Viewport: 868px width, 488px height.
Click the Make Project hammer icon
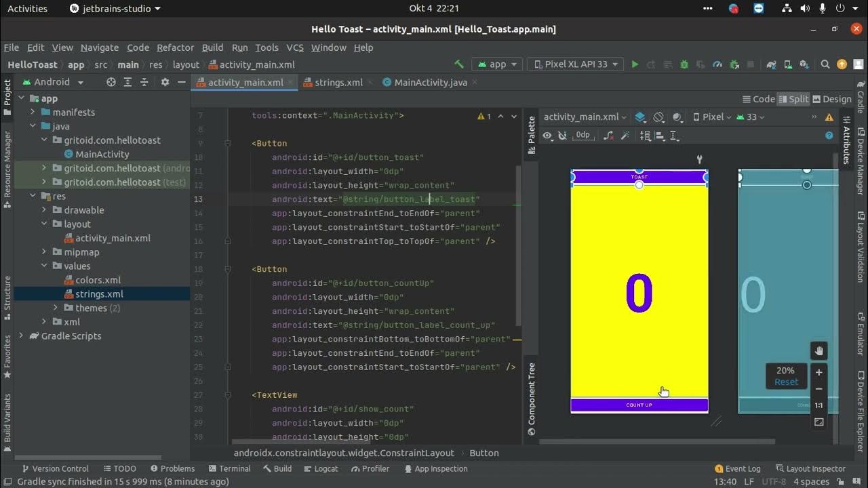point(459,64)
